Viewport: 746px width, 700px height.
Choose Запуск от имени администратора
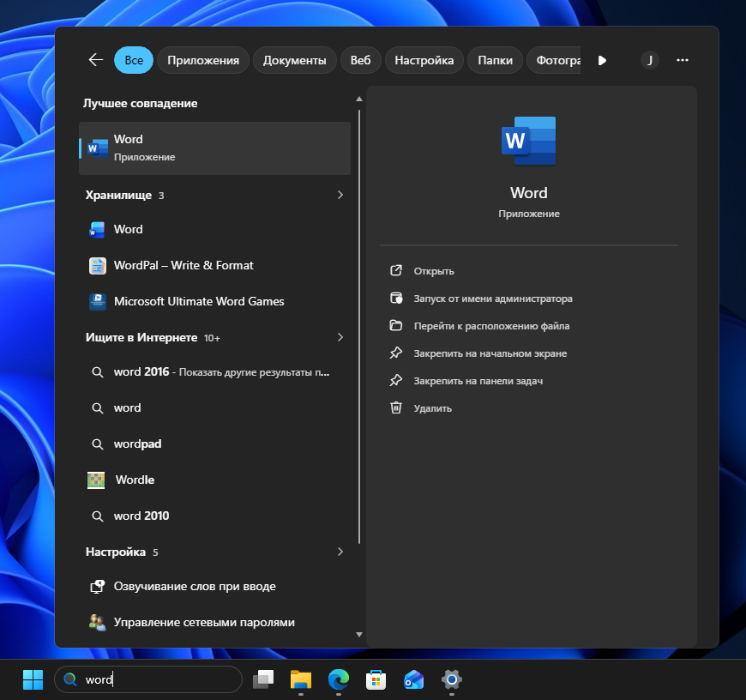493,299
